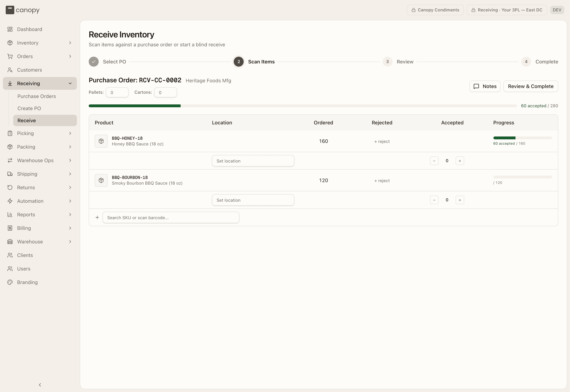Collapse sidebar with the bottom chevron
The image size is (570, 392).
40,385
